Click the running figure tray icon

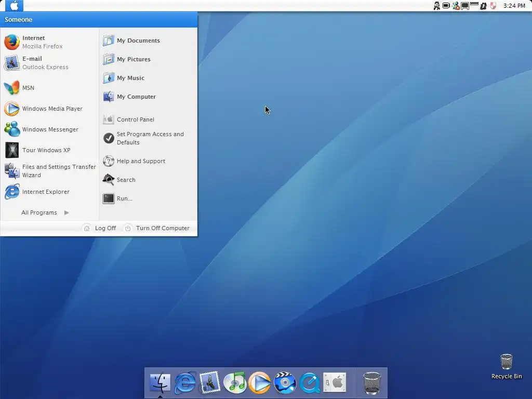pos(437,5)
